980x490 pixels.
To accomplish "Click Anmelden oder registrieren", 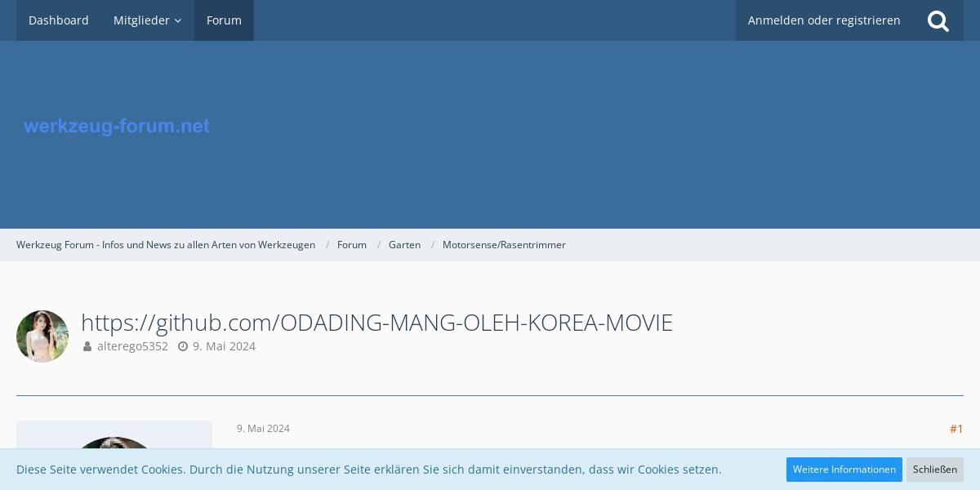I will 824,20.
